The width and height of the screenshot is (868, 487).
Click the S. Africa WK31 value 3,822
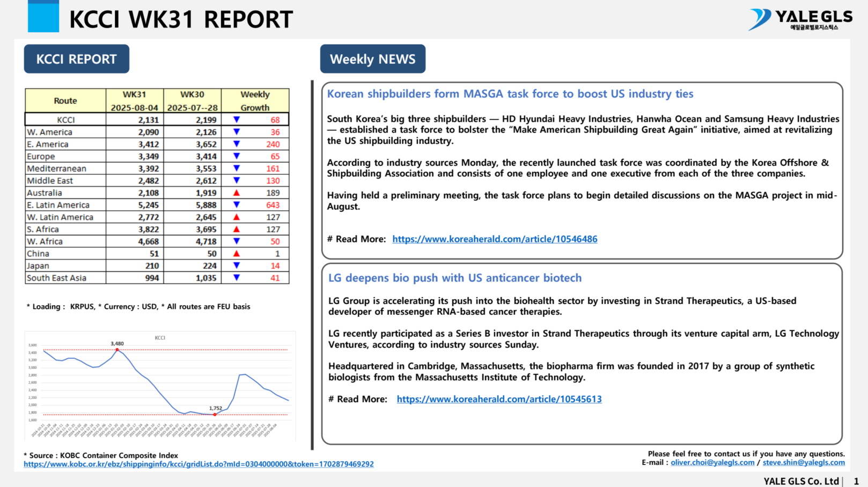[x=149, y=229]
